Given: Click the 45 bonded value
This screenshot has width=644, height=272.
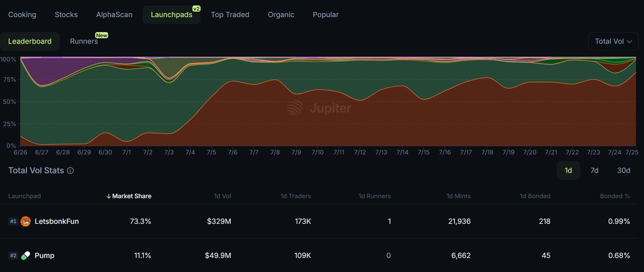Looking at the screenshot, I should tap(546, 255).
